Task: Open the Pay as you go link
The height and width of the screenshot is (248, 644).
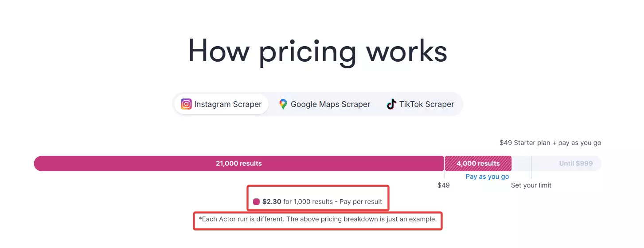Action: coord(487,177)
